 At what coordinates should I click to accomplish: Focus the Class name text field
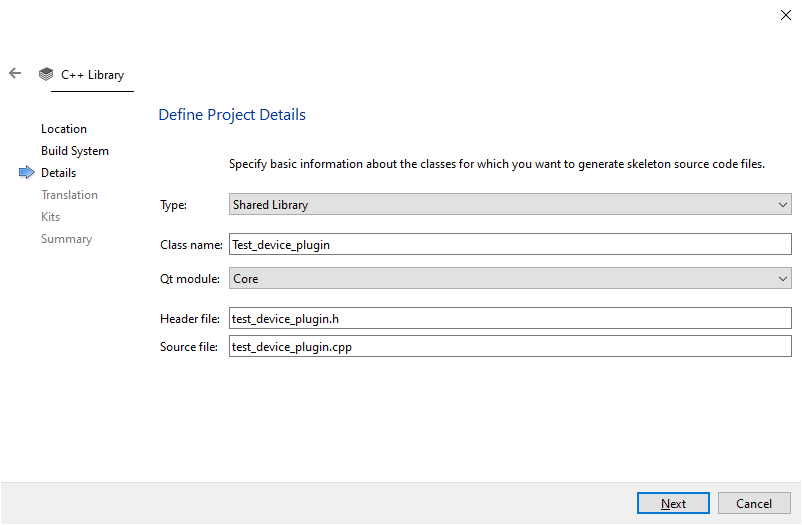click(510, 245)
